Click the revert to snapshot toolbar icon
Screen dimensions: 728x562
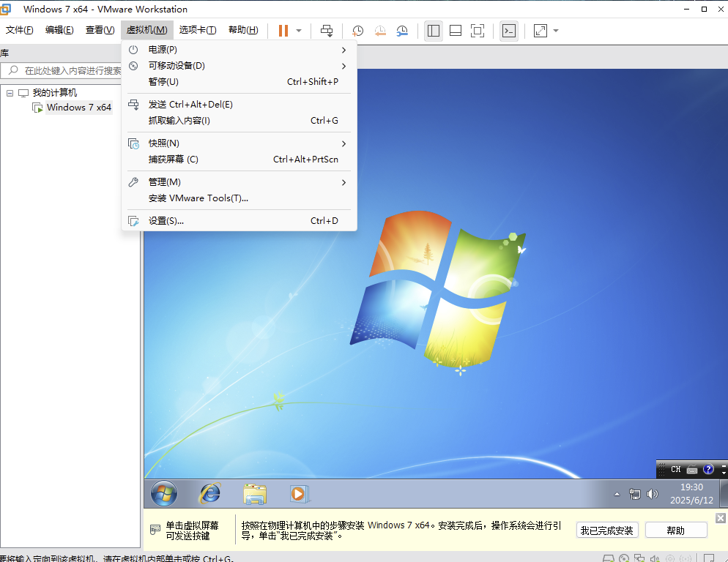click(x=380, y=31)
